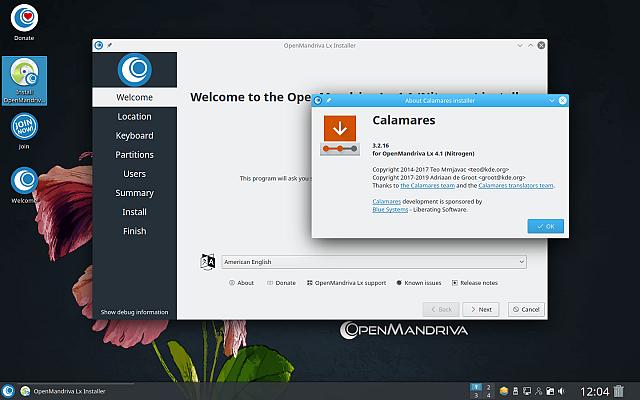Screen dimensions: 640x400
Task: Click the Cancel button in the installer
Action: coord(526,309)
